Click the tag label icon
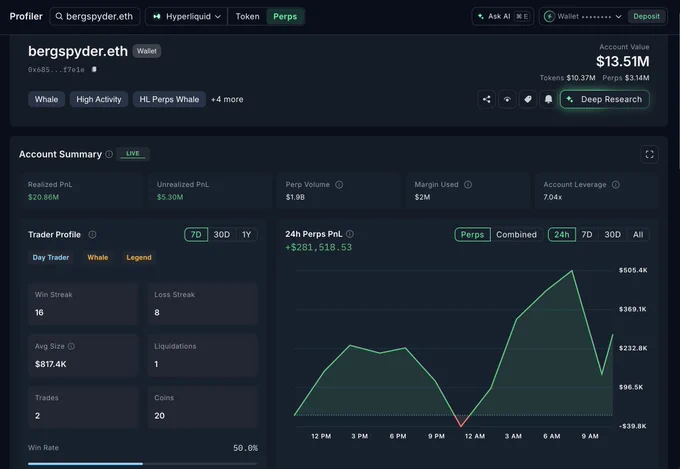The height and width of the screenshot is (469, 680). click(x=528, y=99)
